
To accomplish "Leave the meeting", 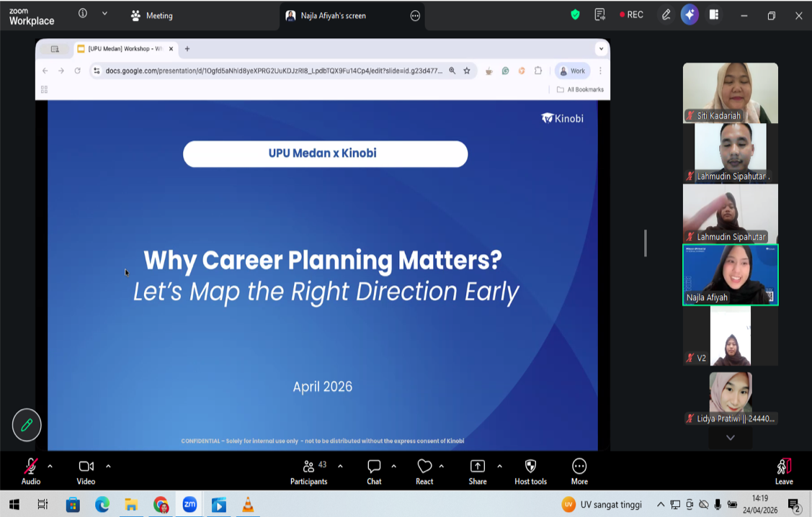I will point(784,472).
